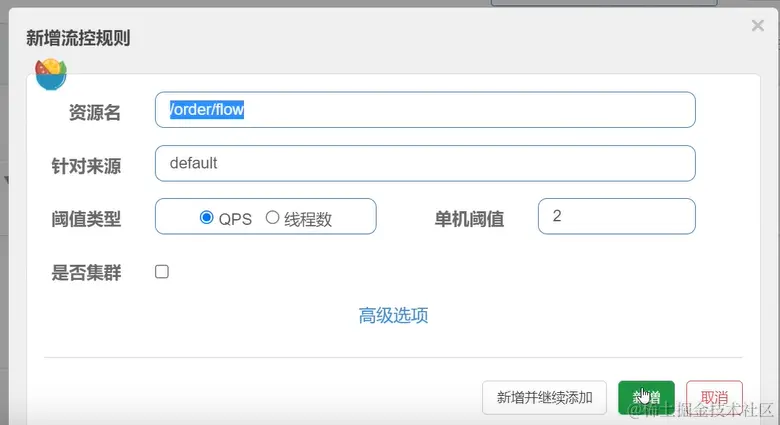Select the QPS threshold type radio
The image size is (780, 425).
coord(206,217)
